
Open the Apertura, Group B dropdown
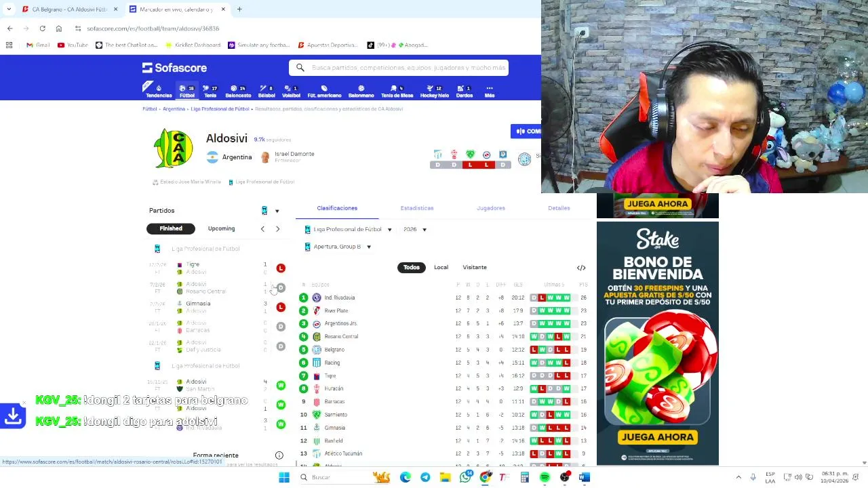click(x=338, y=247)
